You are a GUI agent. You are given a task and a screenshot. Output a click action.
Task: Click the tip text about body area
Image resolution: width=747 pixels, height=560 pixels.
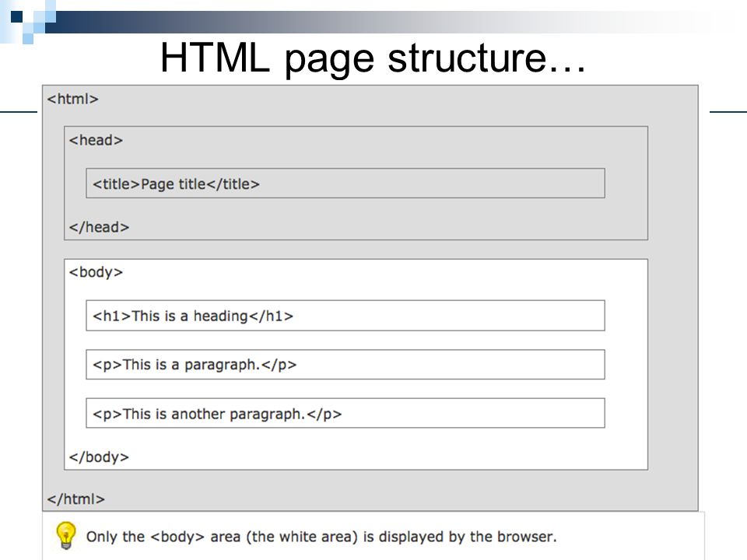(x=321, y=537)
